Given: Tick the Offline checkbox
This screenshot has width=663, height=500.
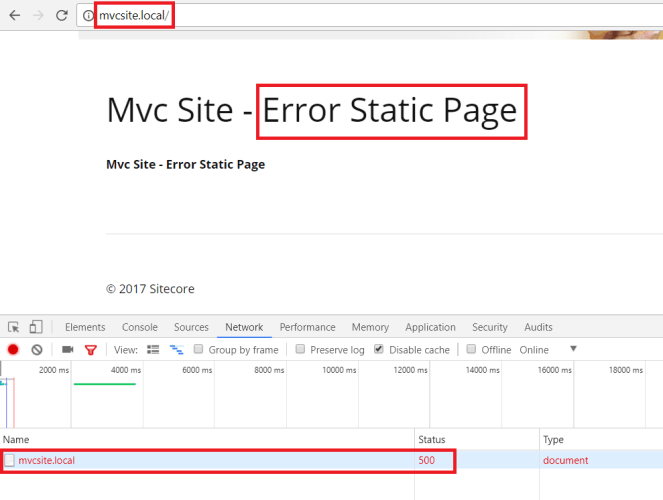Looking at the screenshot, I should click(x=473, y=350).
